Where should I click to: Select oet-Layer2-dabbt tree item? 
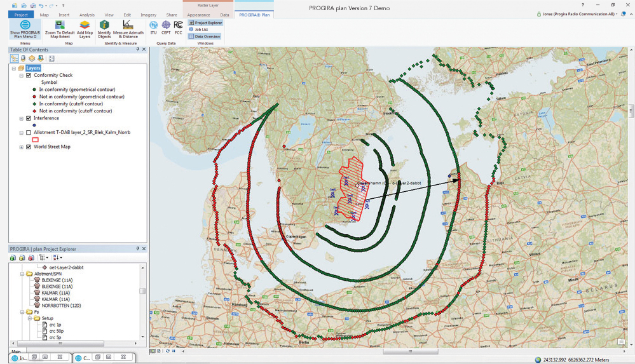tap(66, 267)
